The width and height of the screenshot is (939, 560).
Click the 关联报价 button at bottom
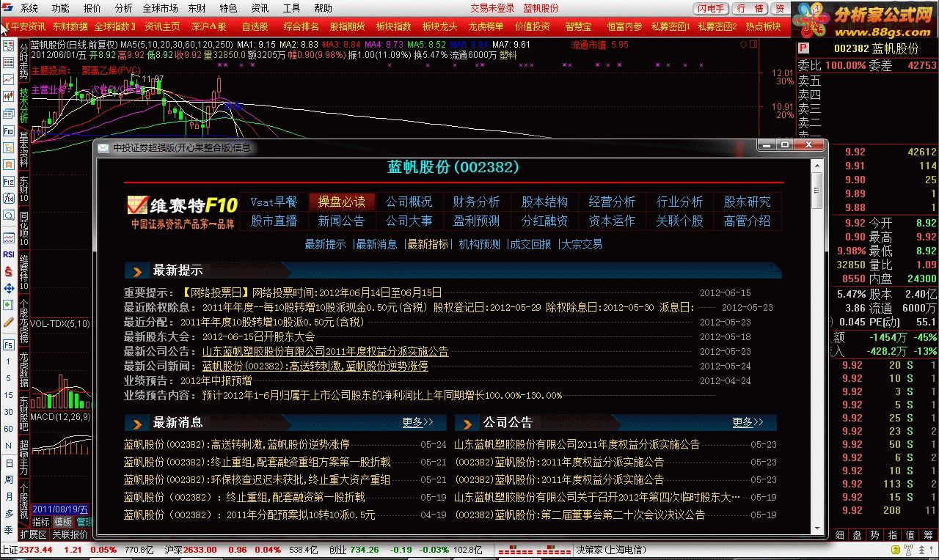pos(70,535)
